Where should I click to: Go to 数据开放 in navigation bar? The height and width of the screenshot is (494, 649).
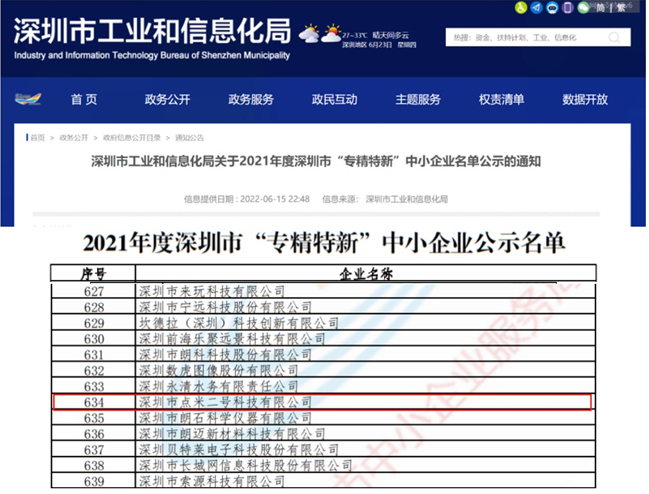[584, 100]
